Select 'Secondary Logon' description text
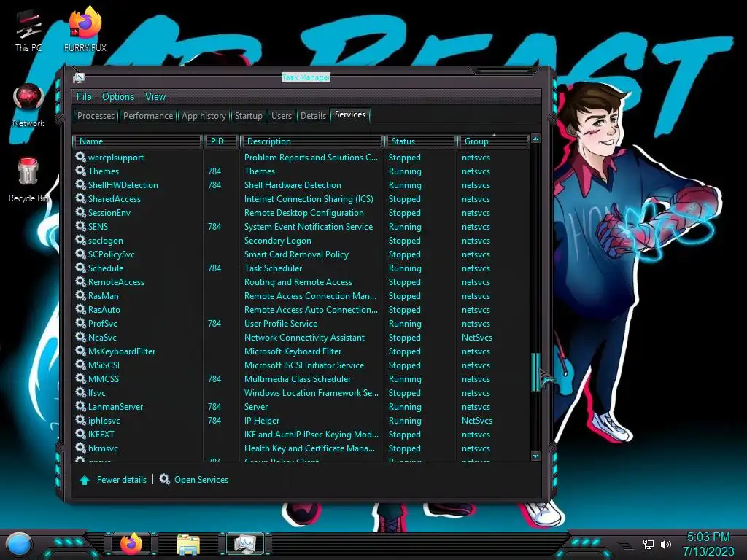 [x=277, y=240]
